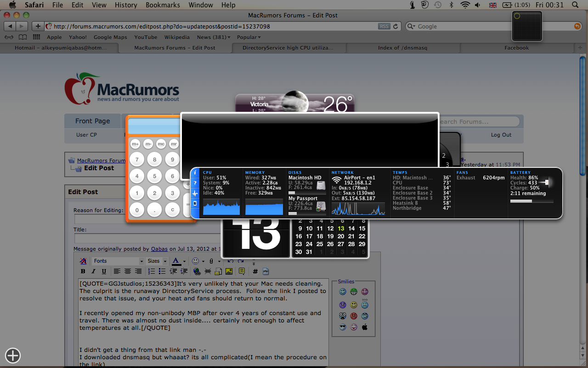Expand the News (381) bookmarks folder

pos(214,37)
